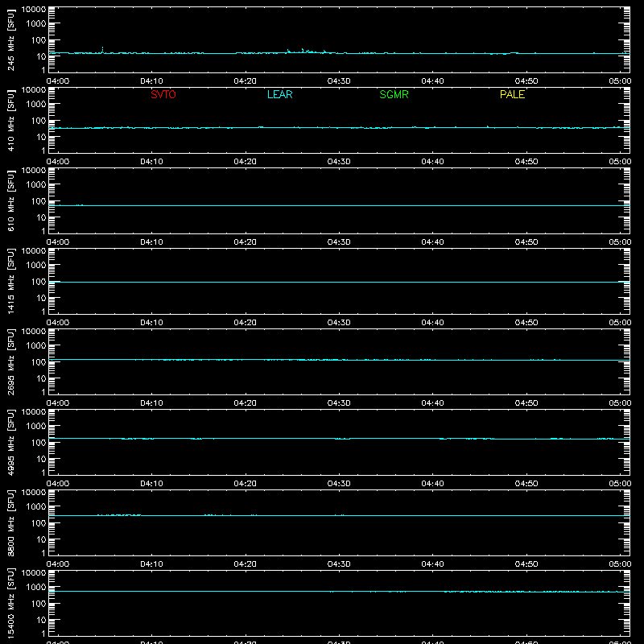This screenshot has width=644, height=644.
Task: Click the 1000 tick on the 15400 MHz axis
Action: [x=36, y=588]
